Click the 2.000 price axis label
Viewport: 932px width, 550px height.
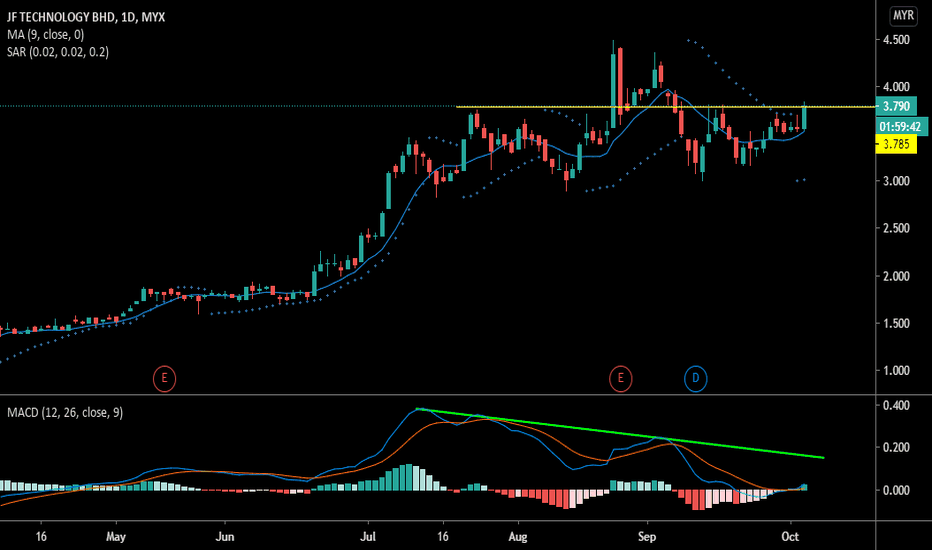point(896,276)
